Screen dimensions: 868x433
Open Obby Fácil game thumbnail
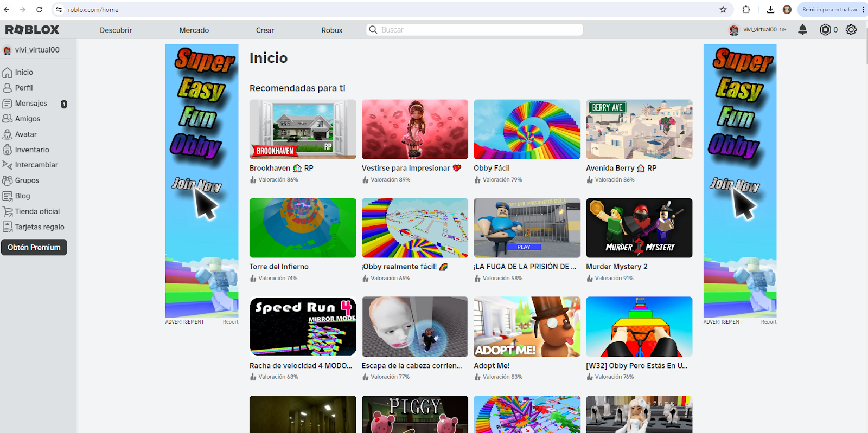(x=527, y=129)
